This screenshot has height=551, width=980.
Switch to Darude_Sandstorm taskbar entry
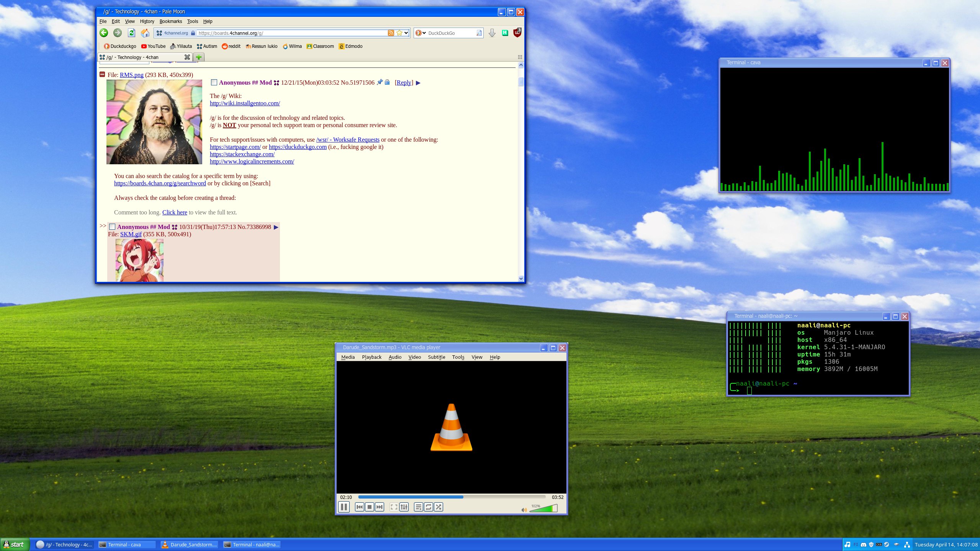coord(189,544)
